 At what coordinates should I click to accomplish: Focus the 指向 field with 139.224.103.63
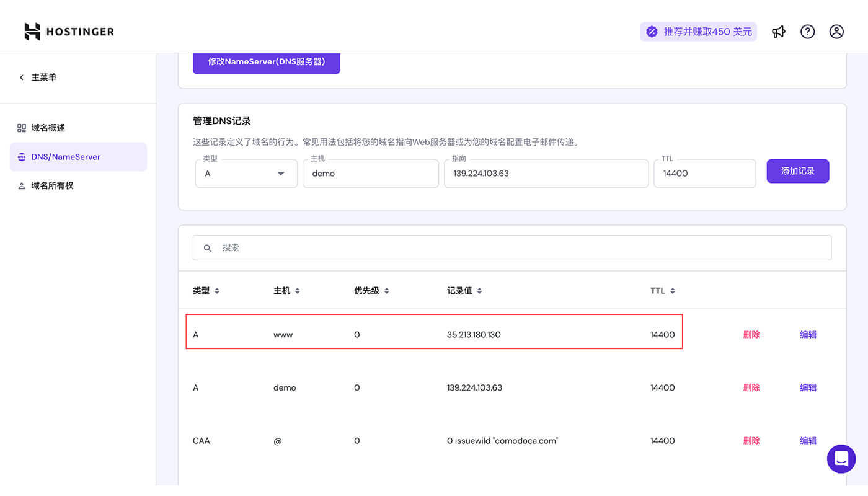point(546,174)
